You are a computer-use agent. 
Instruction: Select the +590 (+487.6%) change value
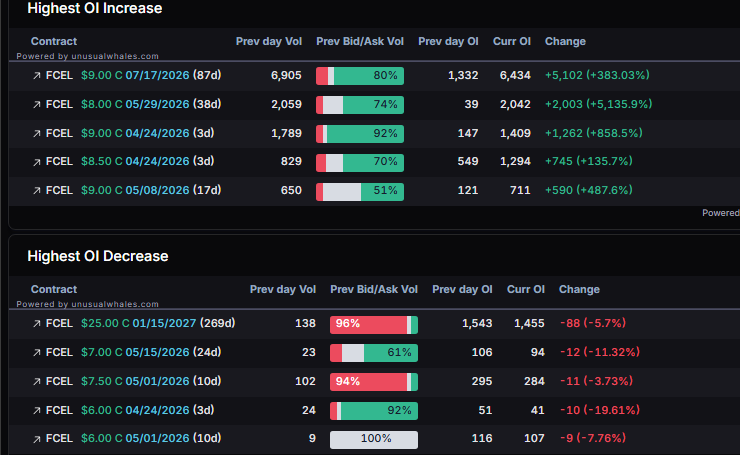[x=589, y=190]
